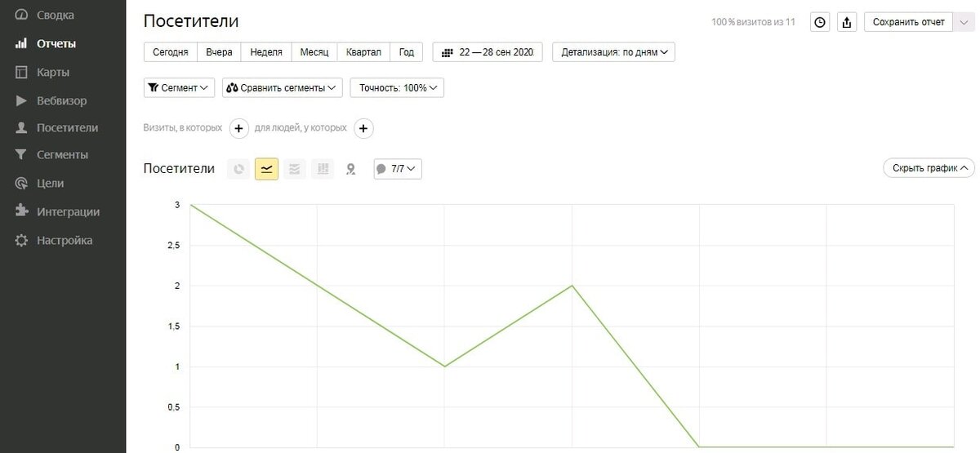980x453 pixels.
Task: Click the chart line low point at 1
Action: coord(444,366)
